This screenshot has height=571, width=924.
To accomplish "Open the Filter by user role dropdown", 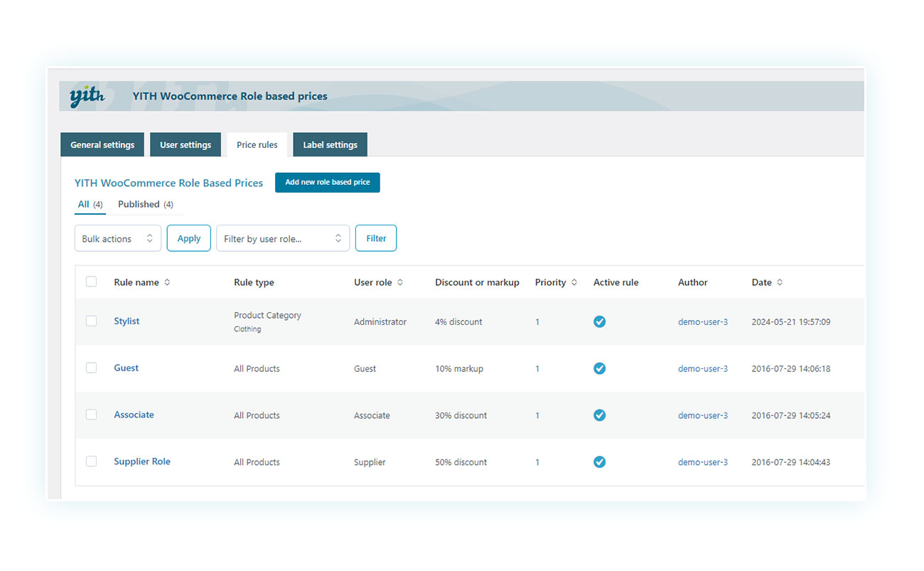I will point(283,238).
